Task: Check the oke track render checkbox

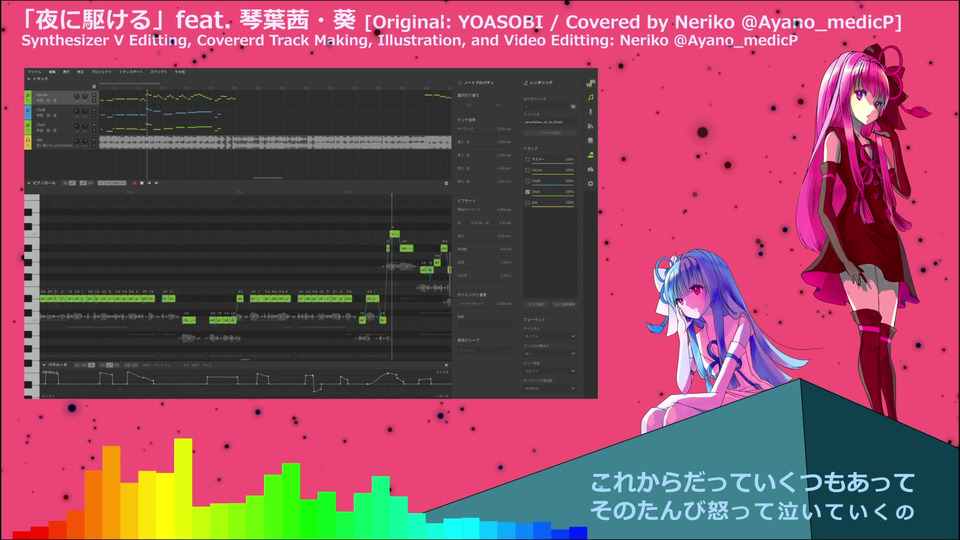Action: [527, 203]
